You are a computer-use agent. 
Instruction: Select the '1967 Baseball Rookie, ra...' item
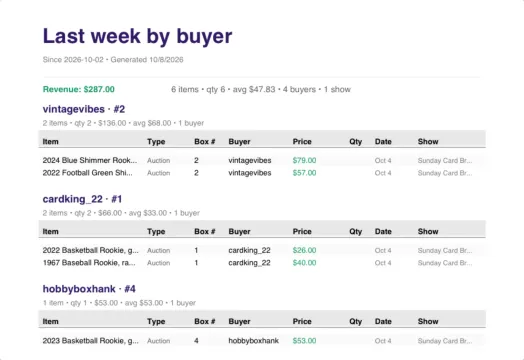click(89, 263)
